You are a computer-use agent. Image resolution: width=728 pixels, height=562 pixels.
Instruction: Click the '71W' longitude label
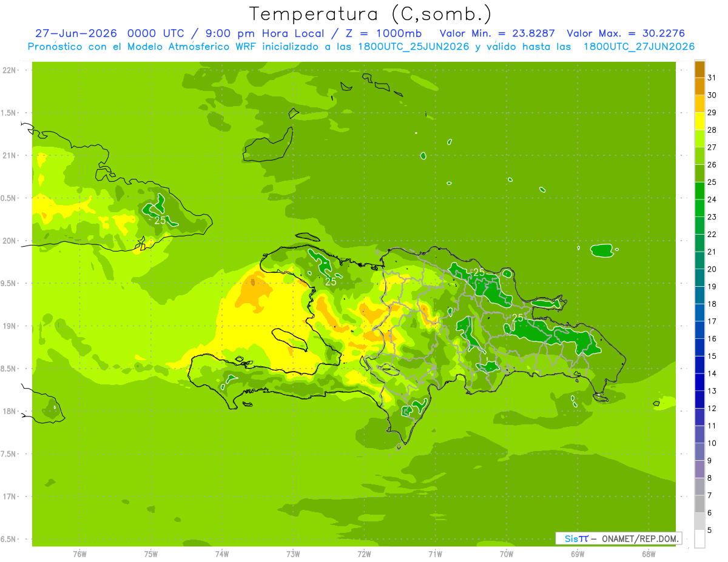click(435, 554)
